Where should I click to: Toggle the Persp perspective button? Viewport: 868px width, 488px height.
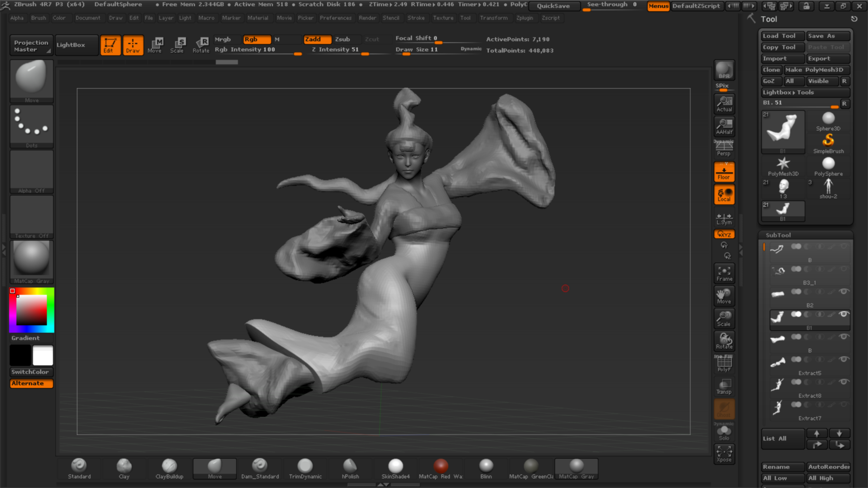pos(724,148)
